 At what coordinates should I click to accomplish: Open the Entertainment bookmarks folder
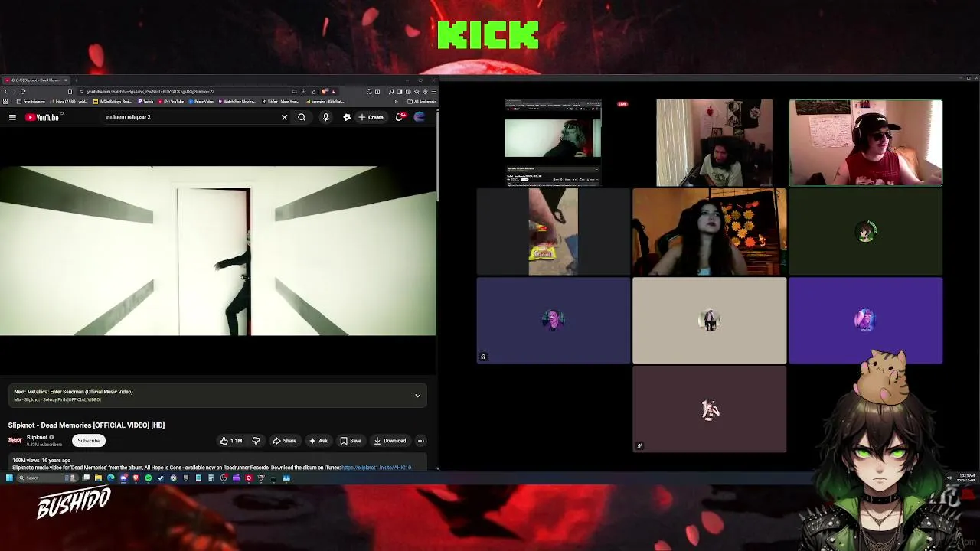31,101
